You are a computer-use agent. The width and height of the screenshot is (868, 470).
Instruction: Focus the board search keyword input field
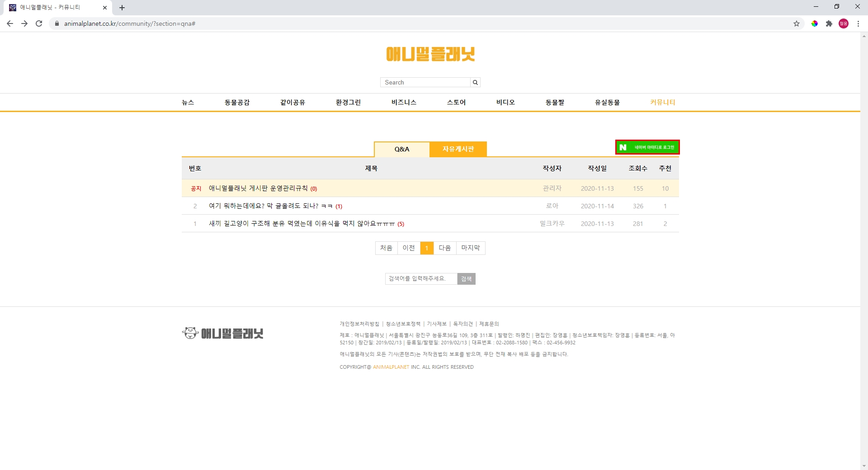click(421, 279)
